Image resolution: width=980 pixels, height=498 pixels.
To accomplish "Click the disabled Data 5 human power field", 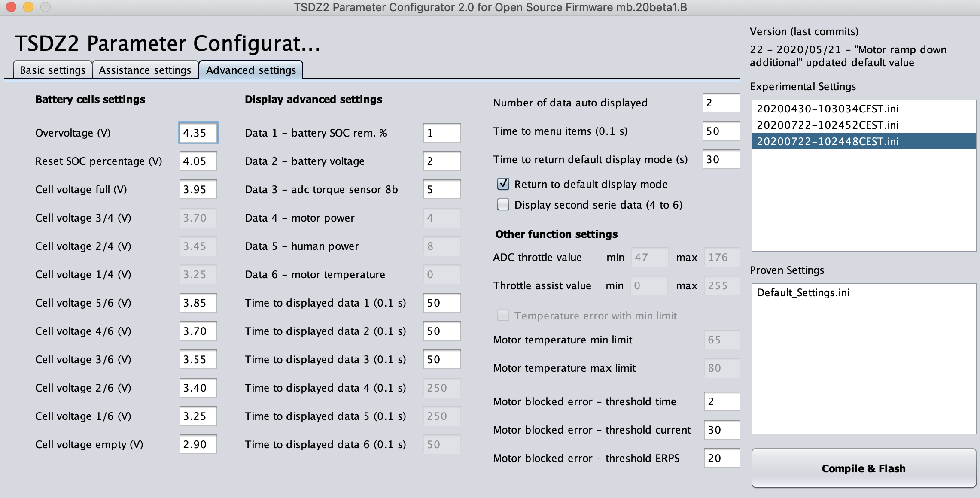I will (442, 246).
